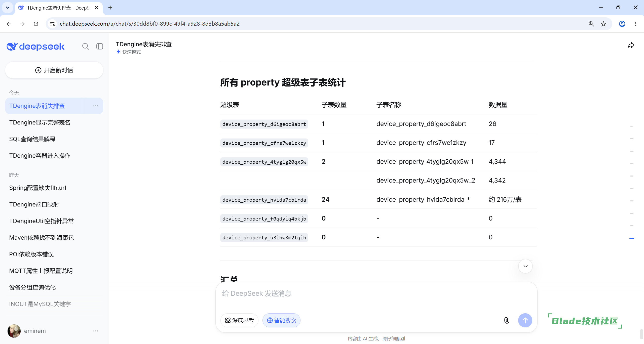Screen dimensions: 644x344
Task: Click the data value 4,344
Action: point(497,161)
